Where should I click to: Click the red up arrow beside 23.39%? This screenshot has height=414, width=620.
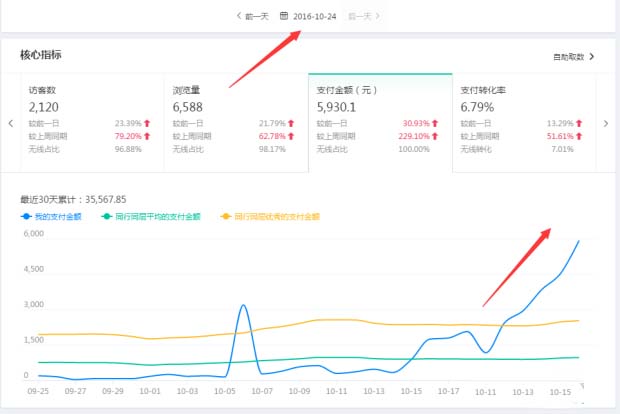[147, 124]
